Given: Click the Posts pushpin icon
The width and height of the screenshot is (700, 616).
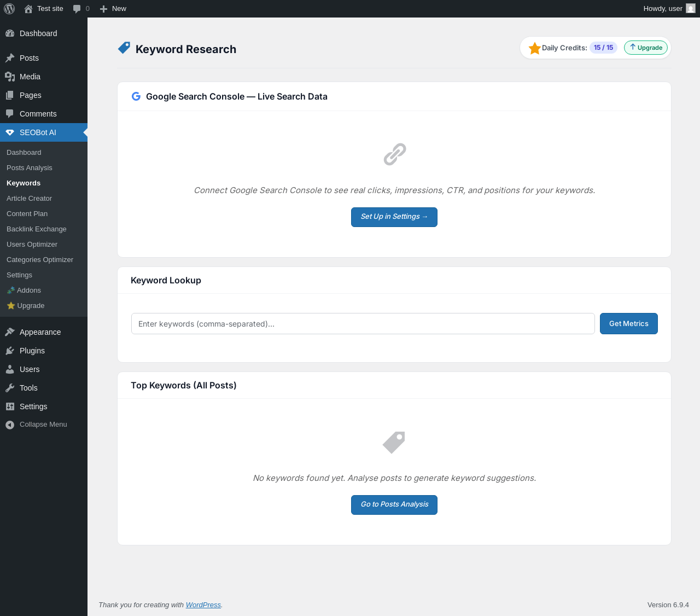Looking at the screenshot, I should pyautogui.click(x=10, y=58).
